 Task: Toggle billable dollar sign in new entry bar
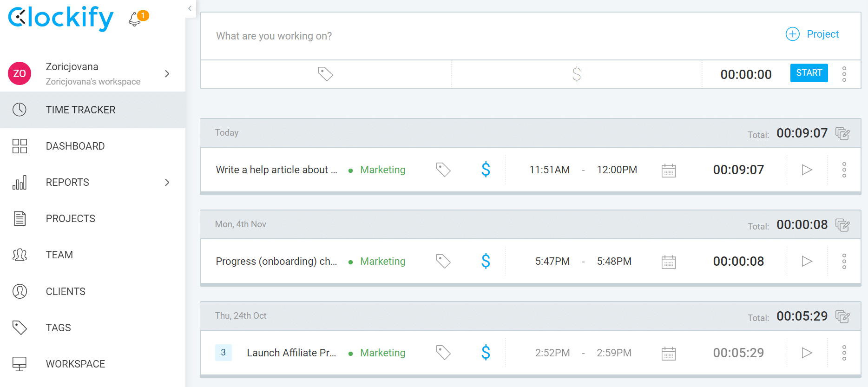click(x=576, y=74)
